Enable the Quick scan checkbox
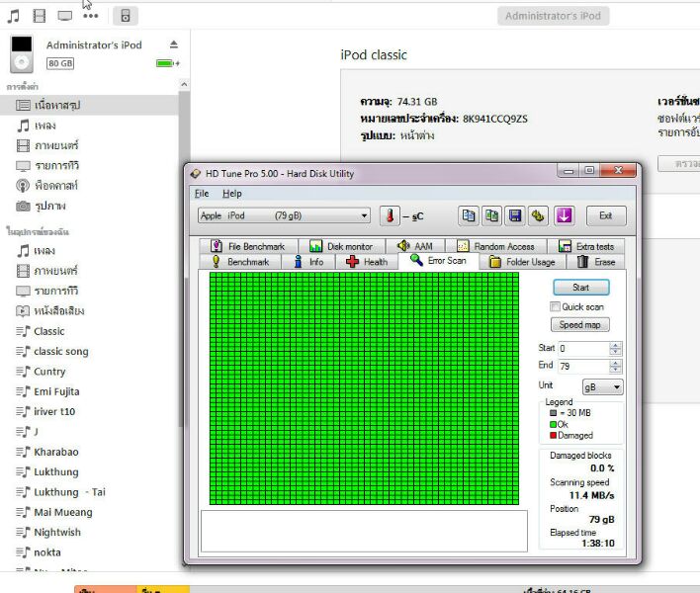The image size is (700, 593). tap(555, 306)
